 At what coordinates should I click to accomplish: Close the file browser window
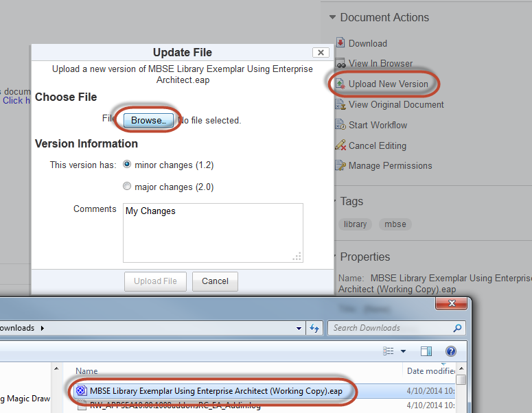[452, 303]
